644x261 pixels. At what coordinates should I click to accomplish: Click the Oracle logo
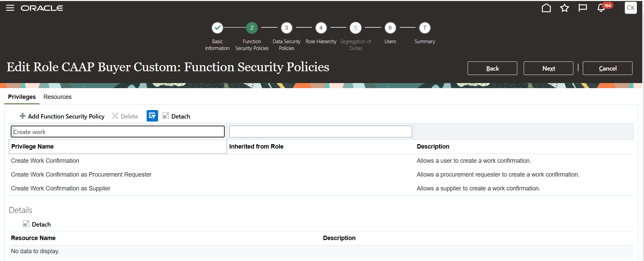[x=42, y=8]
